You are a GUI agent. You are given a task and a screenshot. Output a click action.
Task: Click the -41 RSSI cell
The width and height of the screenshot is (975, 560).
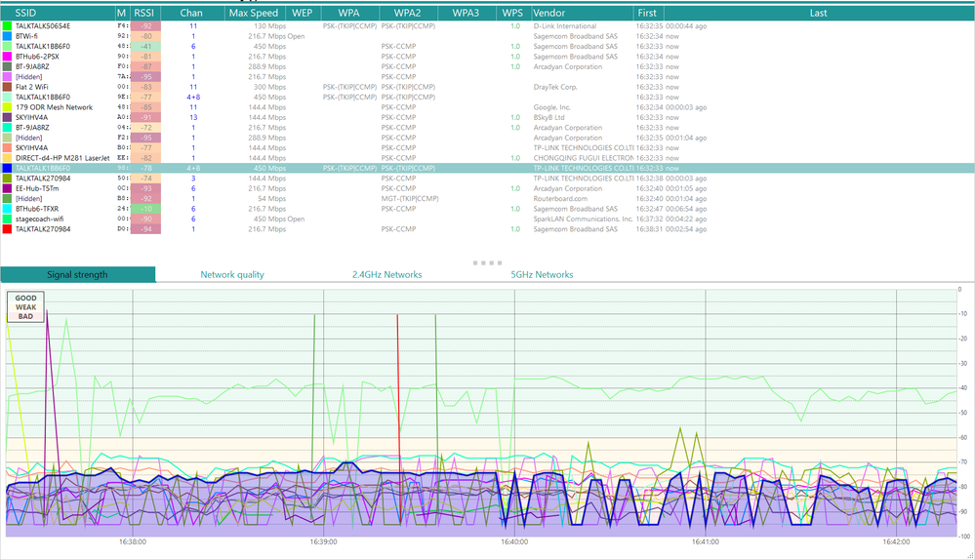point(145,47)
